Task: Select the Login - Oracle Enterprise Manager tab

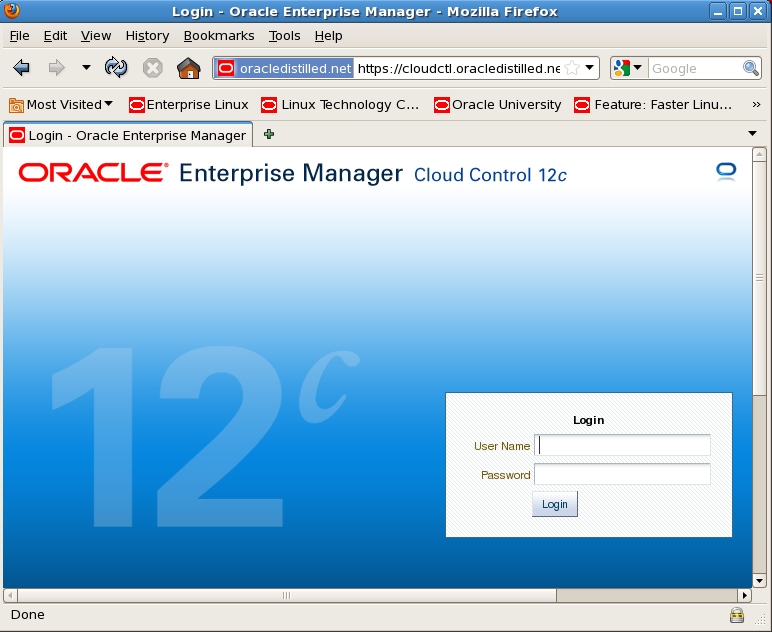Action: pyautogui.click(x=128, y=135)
